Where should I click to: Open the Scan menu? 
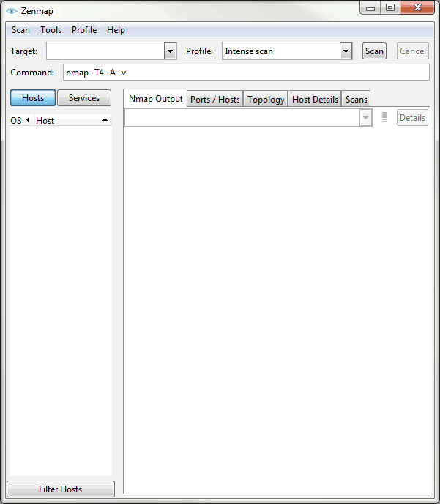pos(20,30)
